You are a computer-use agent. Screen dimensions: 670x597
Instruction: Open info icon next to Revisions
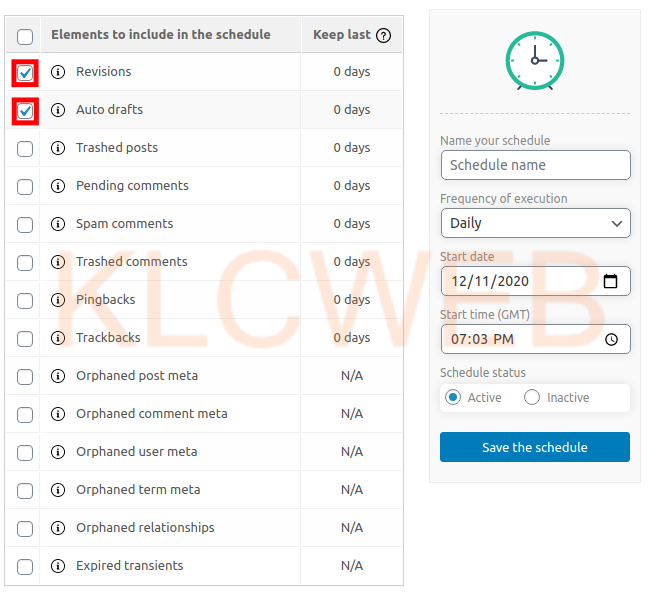click(x=58, y=72)
